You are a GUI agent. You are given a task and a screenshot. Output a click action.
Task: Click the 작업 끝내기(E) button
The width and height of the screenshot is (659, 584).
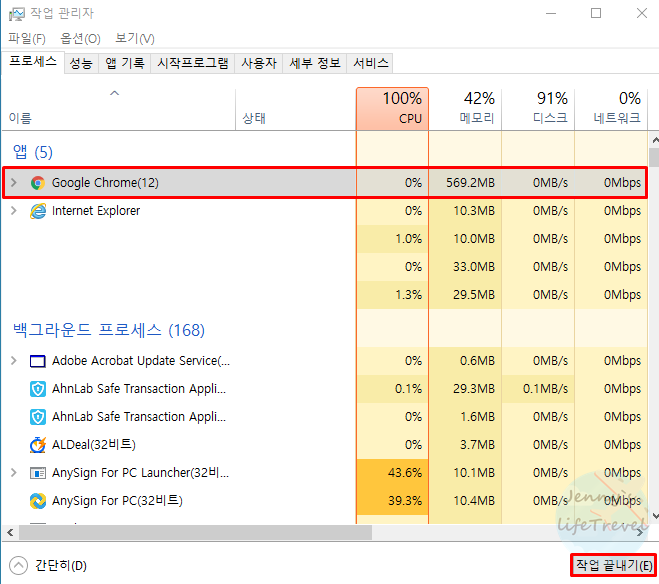click(614, 565)
